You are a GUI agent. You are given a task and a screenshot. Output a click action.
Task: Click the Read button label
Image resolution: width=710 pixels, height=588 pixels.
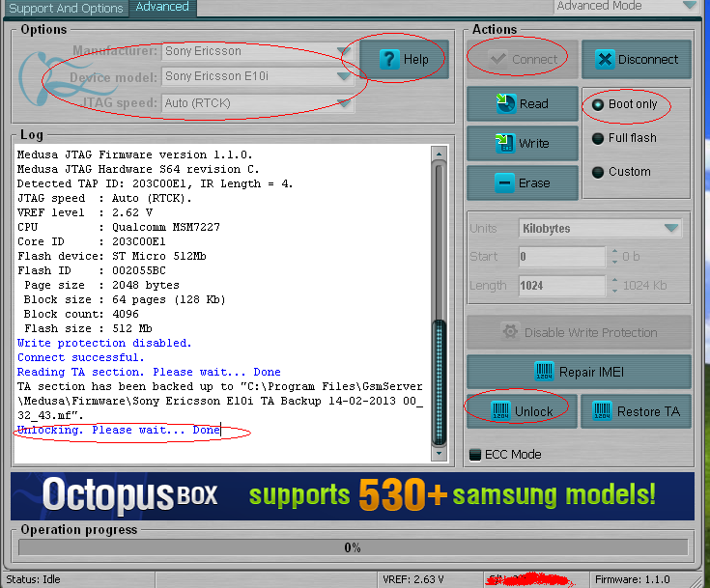(x=534, y=103)
